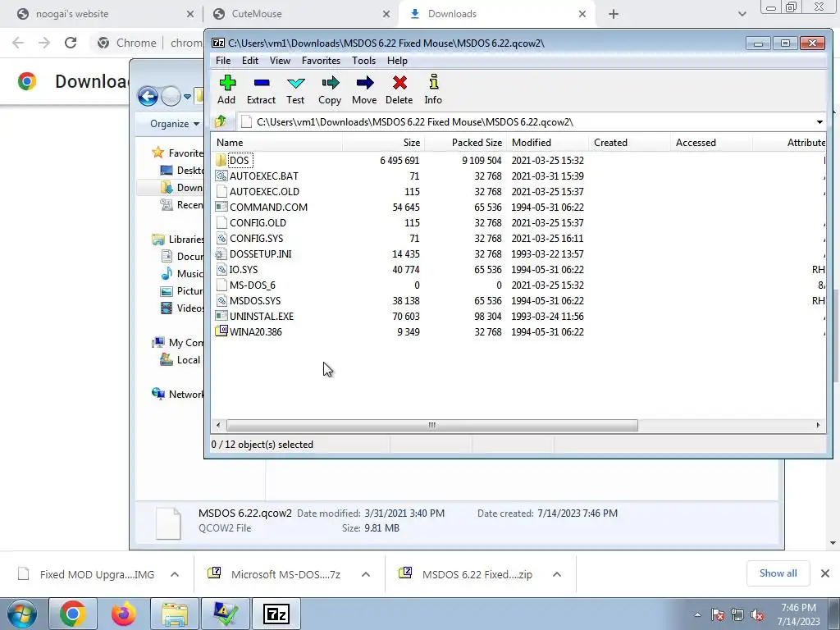Open Chrome's tab search dropdown
The height and width of the screenshot is (630, 840).
[742, 14]
